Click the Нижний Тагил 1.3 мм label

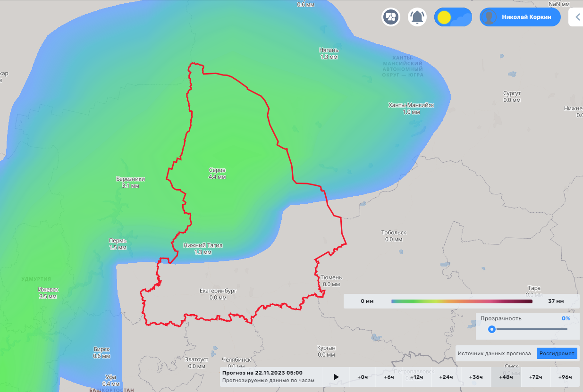(x=203, y=249)
